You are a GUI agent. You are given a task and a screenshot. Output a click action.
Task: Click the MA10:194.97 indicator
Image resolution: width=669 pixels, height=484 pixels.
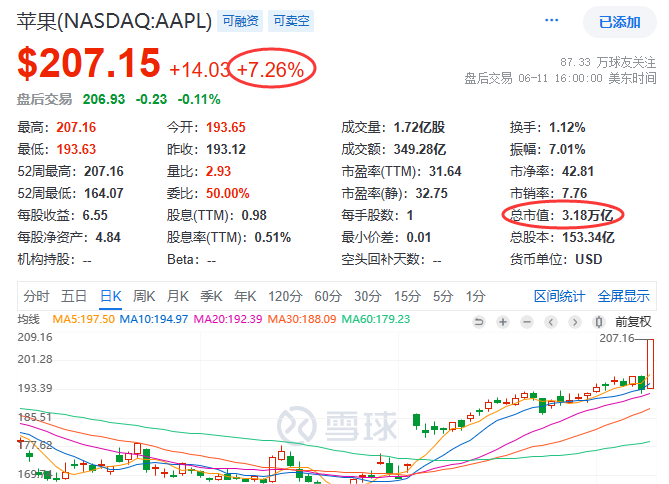pos(154,319)
